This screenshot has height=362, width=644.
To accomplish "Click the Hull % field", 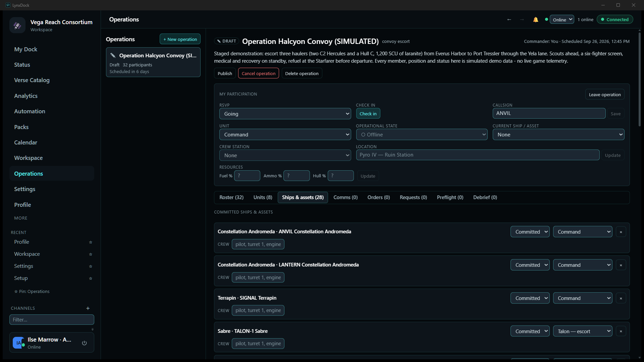I will point(341,176).
